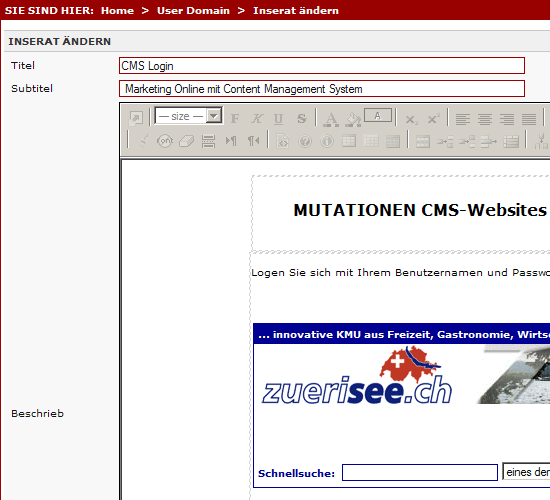Click the cleanup brush icon
This screenshot has width=550, height=500.
(x=143, y=141)
